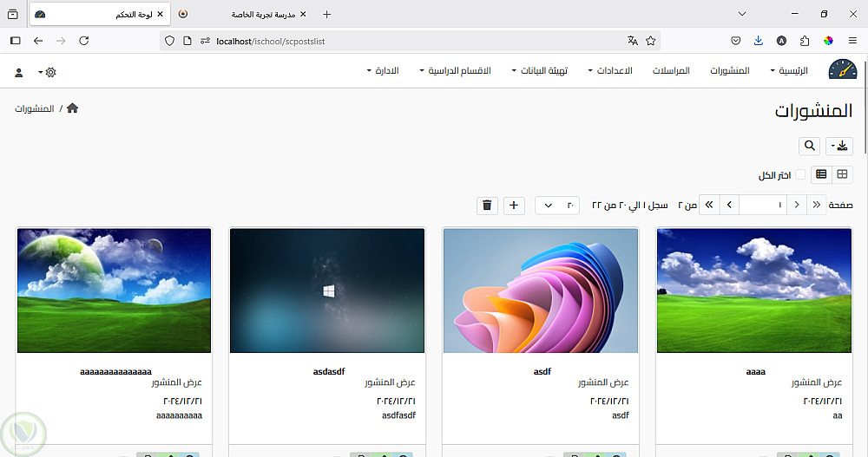Expand the الاقسام الدراسية dropdown
Screen dimensions: 868x457
[455, 70]
